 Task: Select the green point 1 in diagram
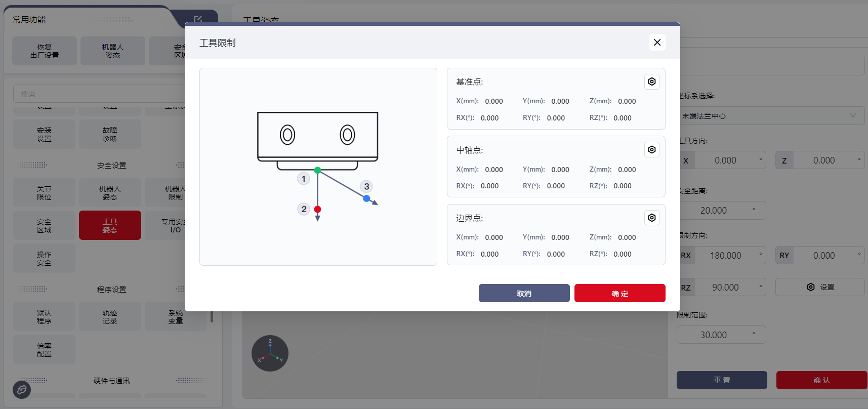point(317,171)
